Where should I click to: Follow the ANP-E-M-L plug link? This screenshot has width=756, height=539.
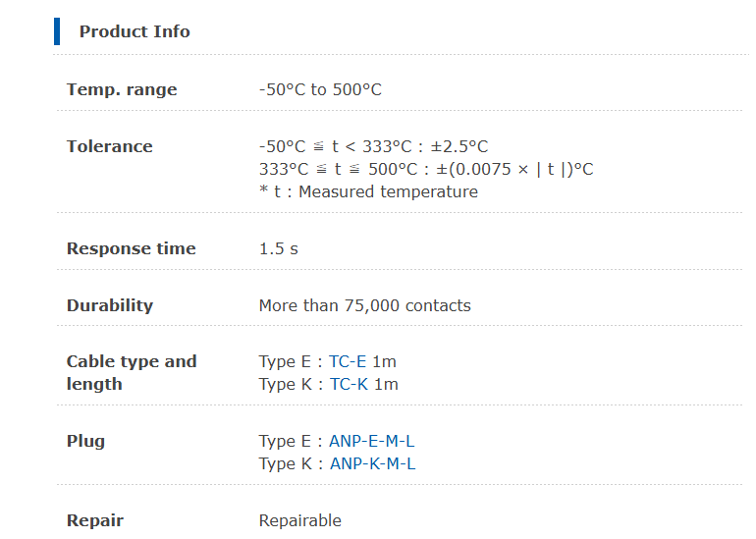coord(371,441)
